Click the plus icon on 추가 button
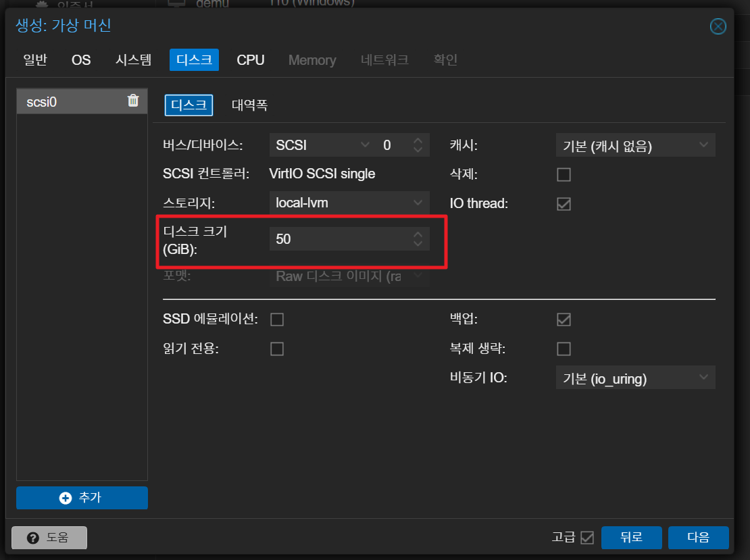 click(66, 498)
